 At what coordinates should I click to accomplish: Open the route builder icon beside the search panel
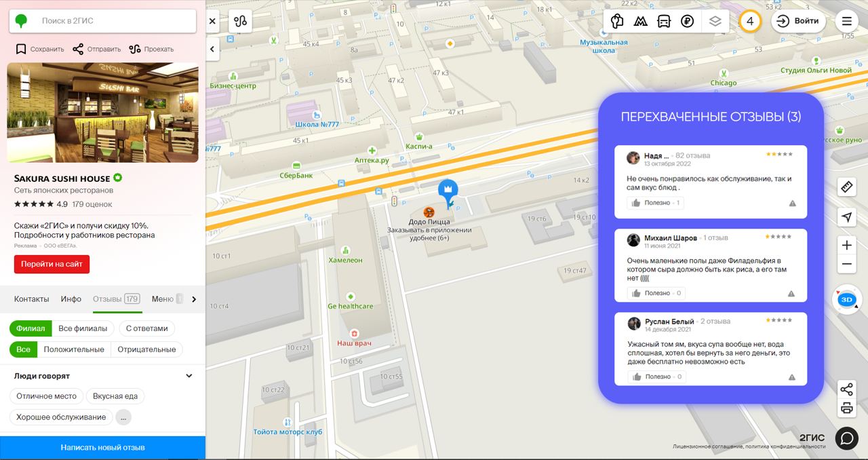click(240, 21)
